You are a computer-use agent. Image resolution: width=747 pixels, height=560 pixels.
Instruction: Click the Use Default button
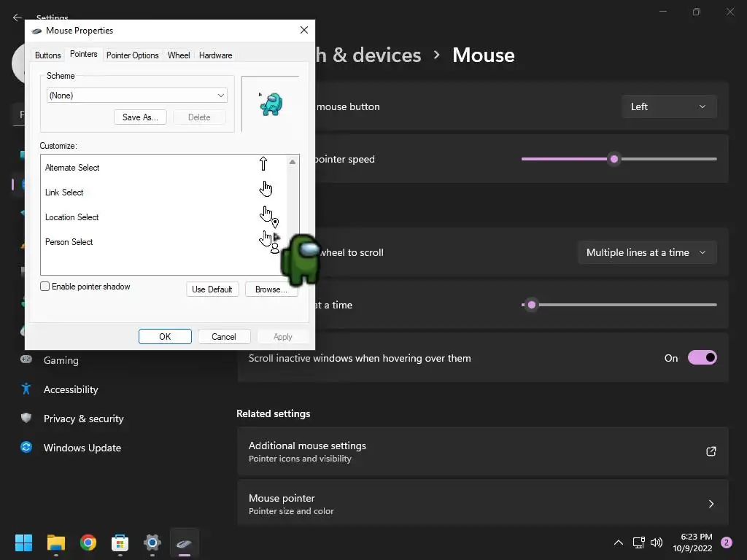pos(212,289)
